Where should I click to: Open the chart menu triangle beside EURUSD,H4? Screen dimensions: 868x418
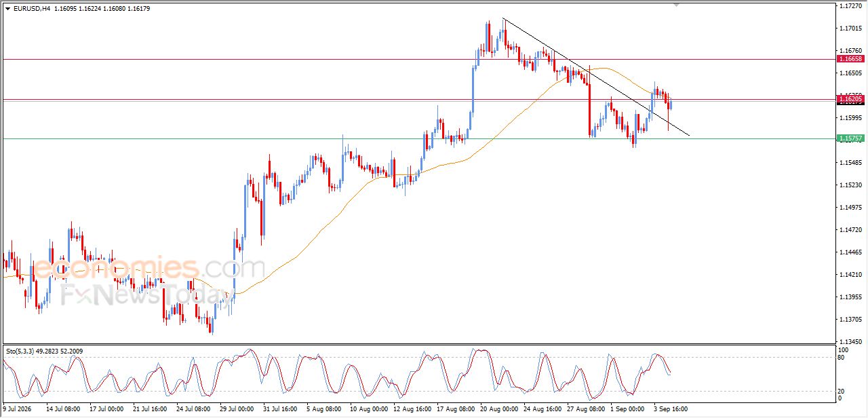coord(7,9)
